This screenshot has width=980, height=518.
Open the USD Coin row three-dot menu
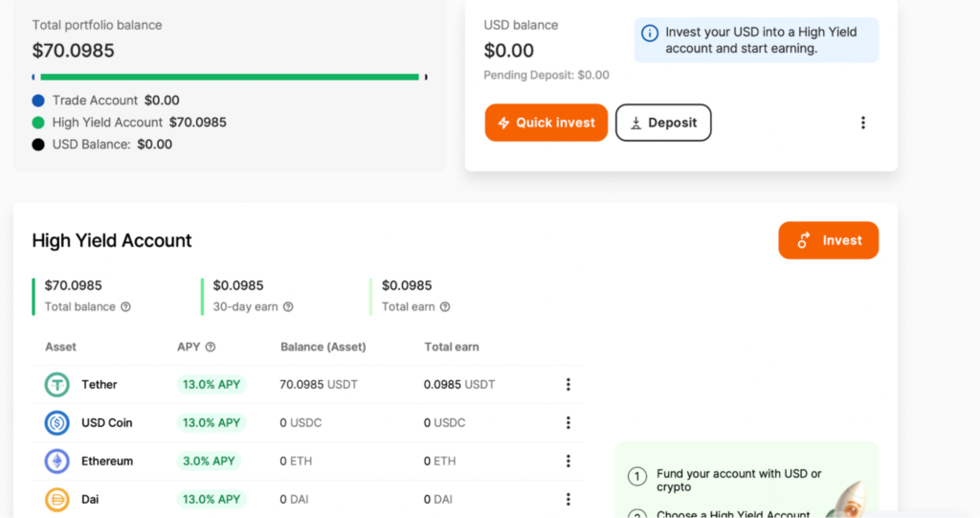pos(568,423)
